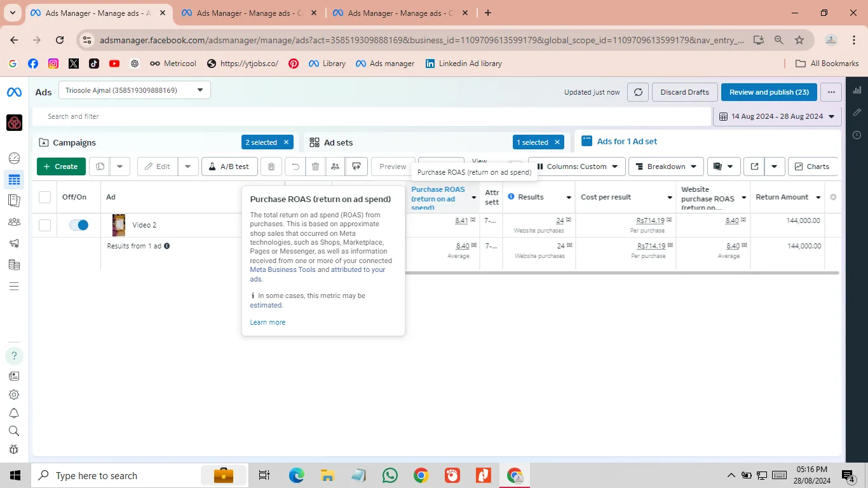The height and width of the screenshot is (488, 868).
Task: Open the Charts button
Action: tap(813, 166)
